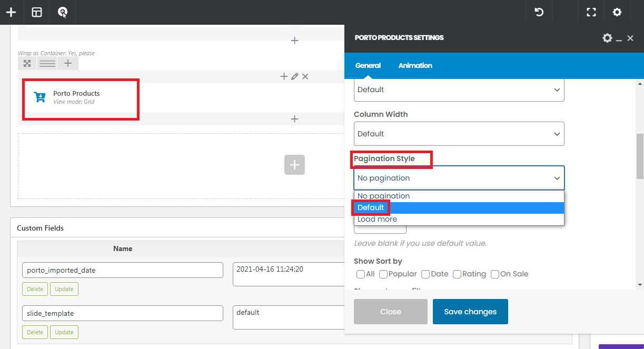
Task: Add new element with top plus icon
Action: (11, 12)
